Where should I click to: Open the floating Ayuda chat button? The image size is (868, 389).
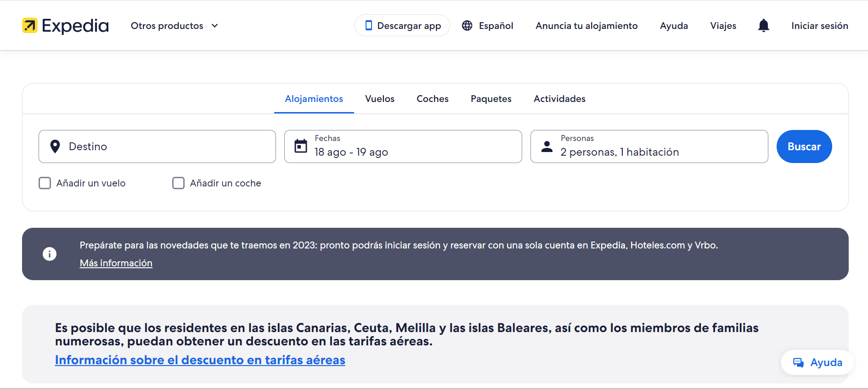817,363
